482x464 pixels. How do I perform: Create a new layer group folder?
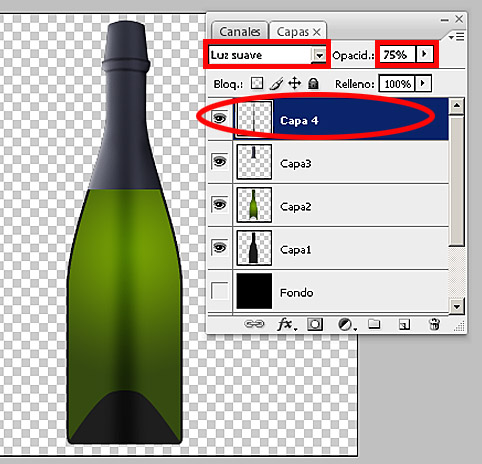point(374,324)
